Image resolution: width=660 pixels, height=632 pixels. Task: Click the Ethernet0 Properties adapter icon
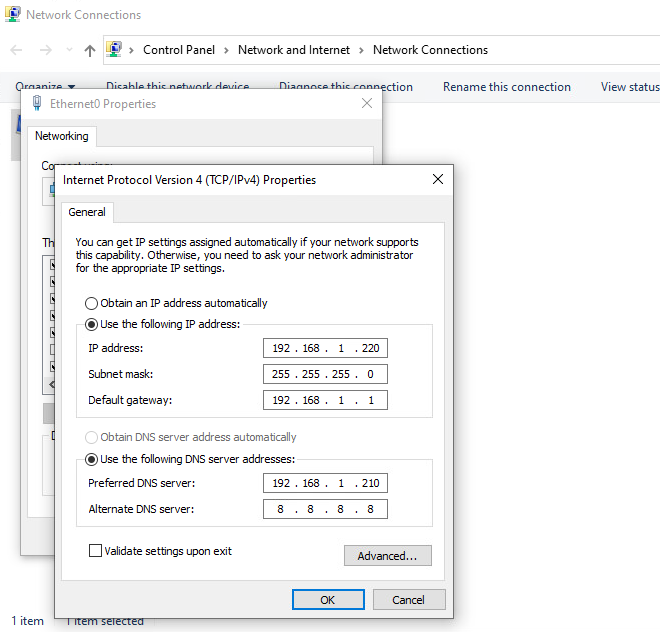(x=37, y=103)
